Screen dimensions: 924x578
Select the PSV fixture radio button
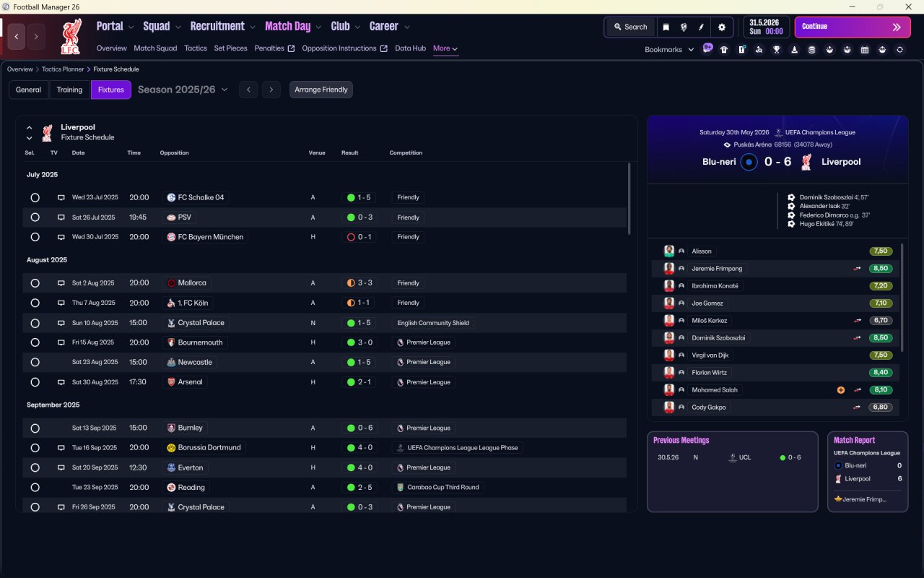pos(35,217)
